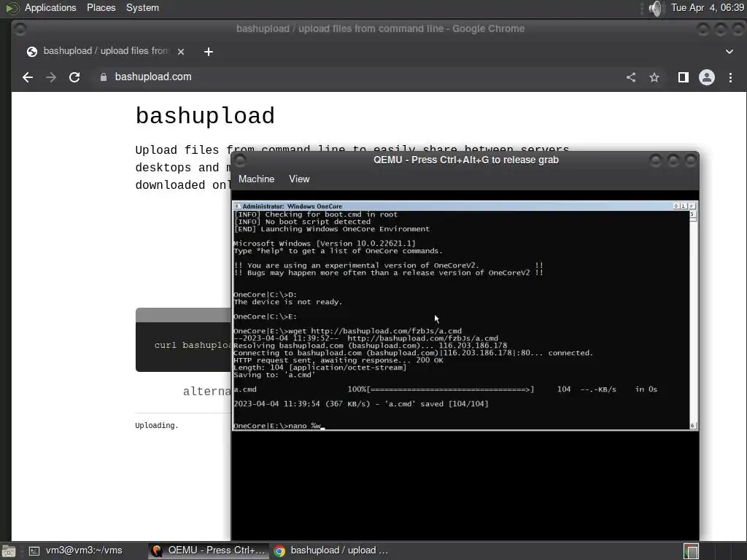Click the 'nano %w' command prompt line
This screenshot has height=560, width=747.
click(279, 426)
